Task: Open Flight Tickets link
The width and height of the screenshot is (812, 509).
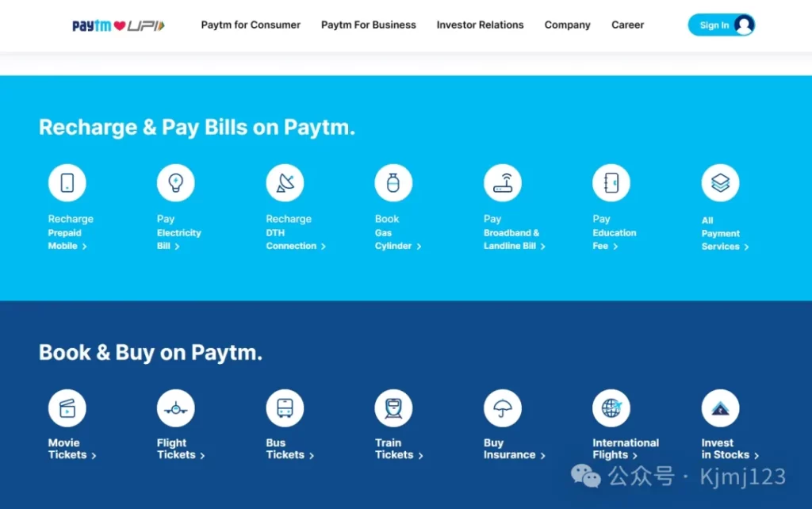Action: pos(181,449)
